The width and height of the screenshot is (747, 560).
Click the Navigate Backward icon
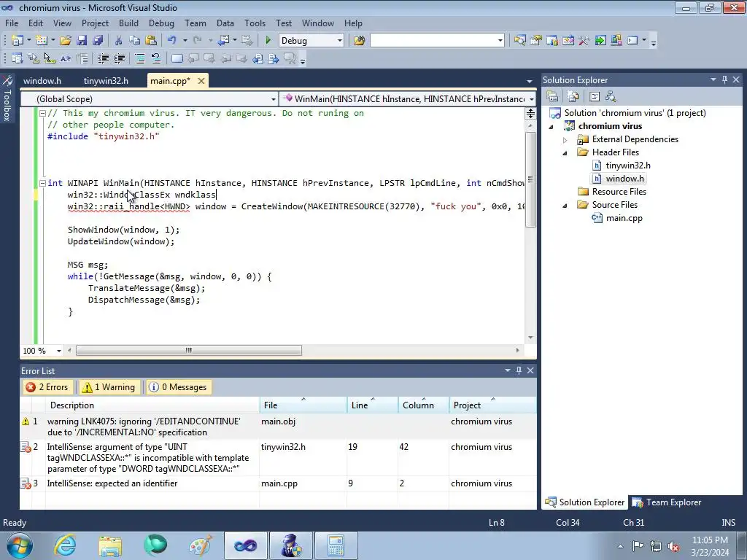[223, 41]
